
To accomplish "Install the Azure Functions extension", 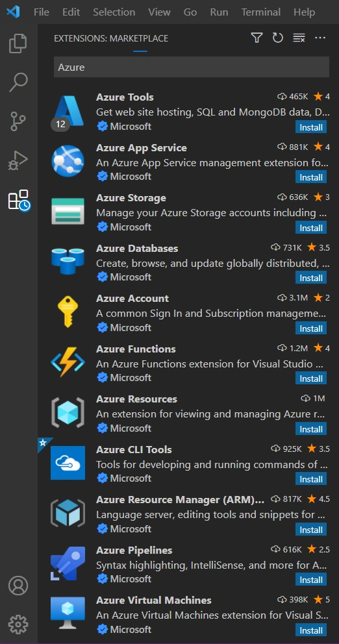I will pyautogui.click(x=311, y=378).
